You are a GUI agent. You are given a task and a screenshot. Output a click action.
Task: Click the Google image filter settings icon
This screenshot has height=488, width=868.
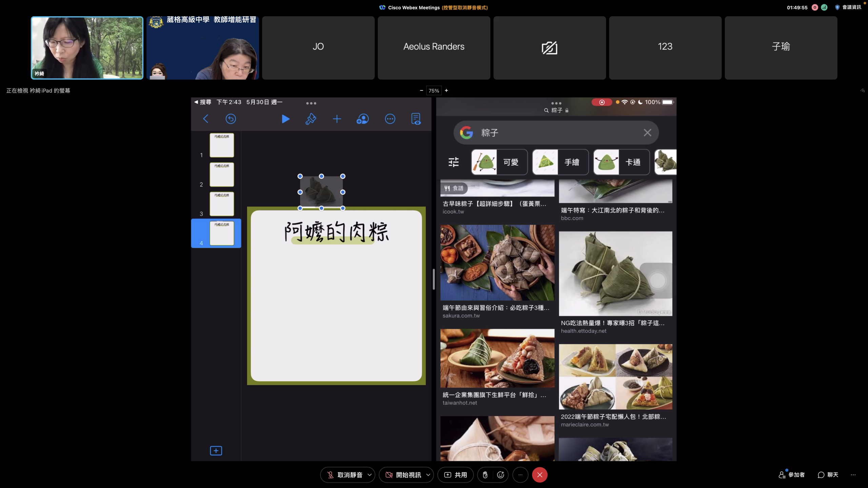(453, 162)
